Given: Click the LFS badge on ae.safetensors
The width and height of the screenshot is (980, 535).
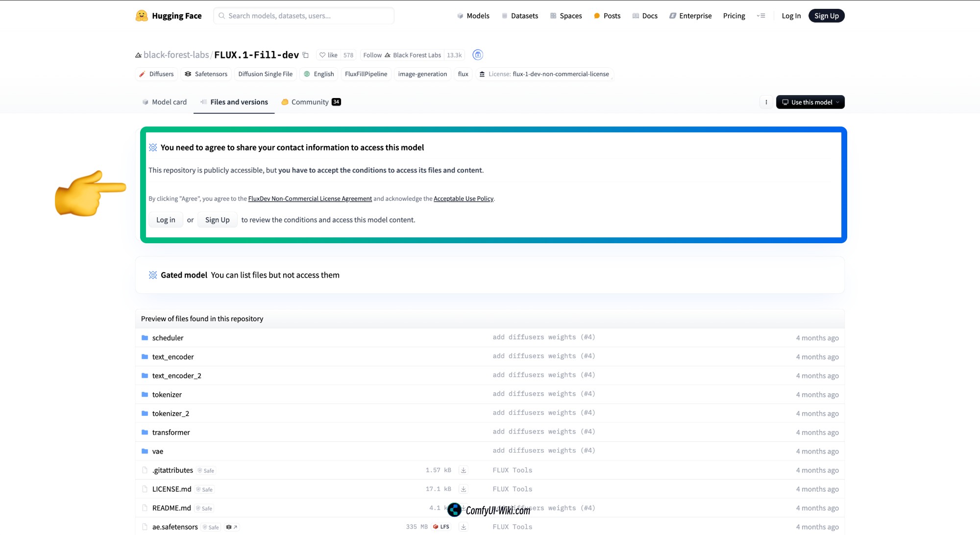Looking at the screenshot, I should click(x=441, y=527).
